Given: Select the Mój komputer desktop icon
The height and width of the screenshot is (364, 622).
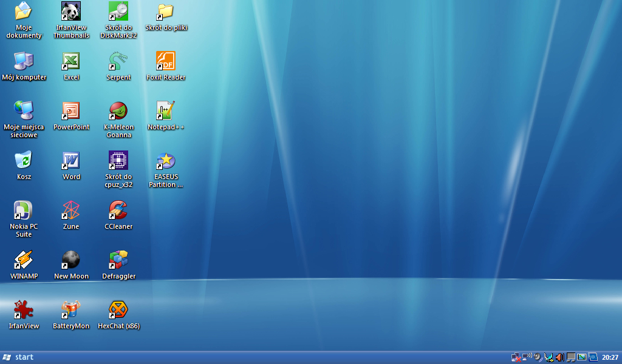Looking at the screenshot, I should [24, 61].
